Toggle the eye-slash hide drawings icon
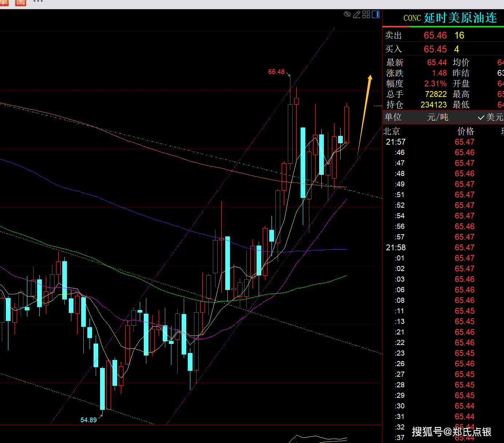 point(347,14)
